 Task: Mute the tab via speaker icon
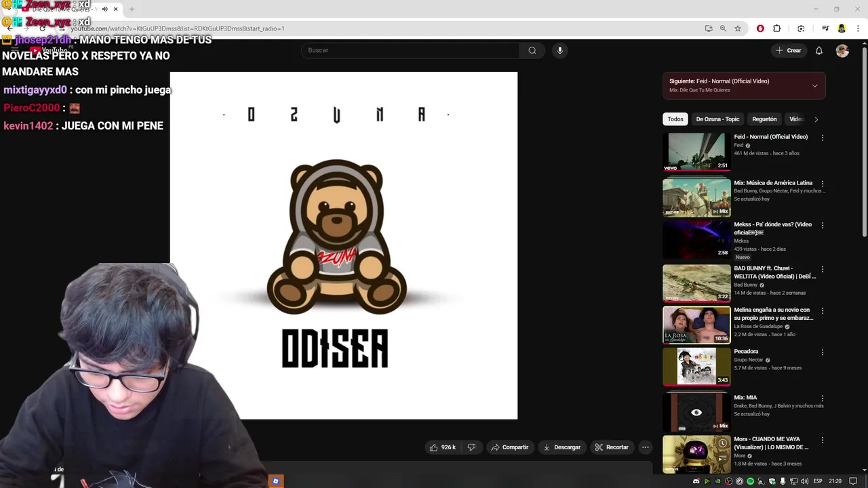click(104, 9)
